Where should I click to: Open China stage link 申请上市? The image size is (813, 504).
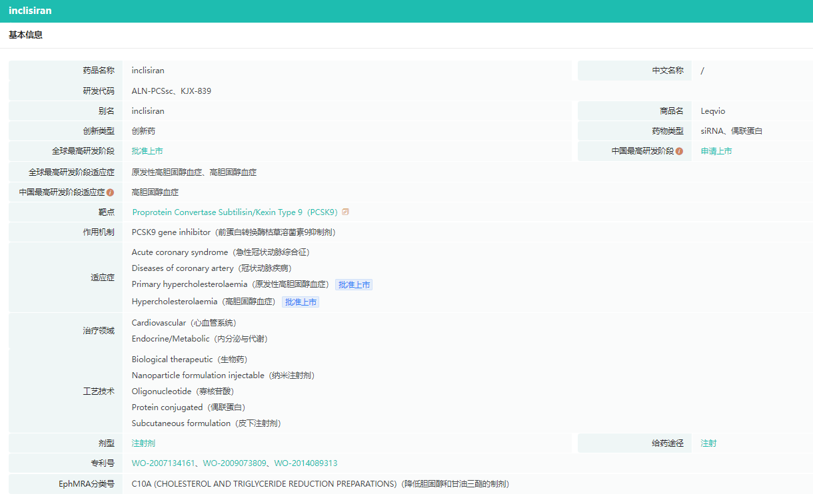click(716, 151)
